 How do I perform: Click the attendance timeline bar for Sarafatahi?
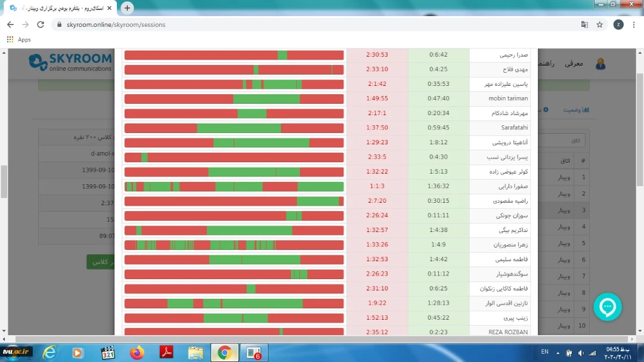[x=234, y=128]
